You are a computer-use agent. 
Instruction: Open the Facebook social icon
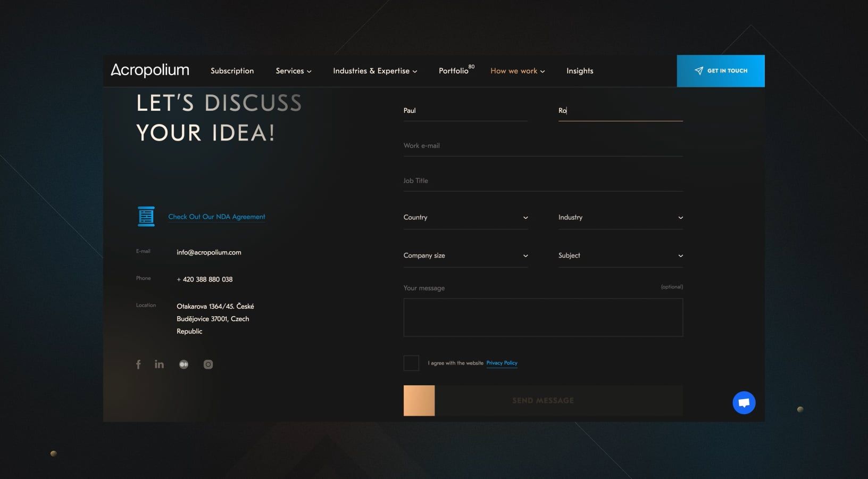pos(138,365)
